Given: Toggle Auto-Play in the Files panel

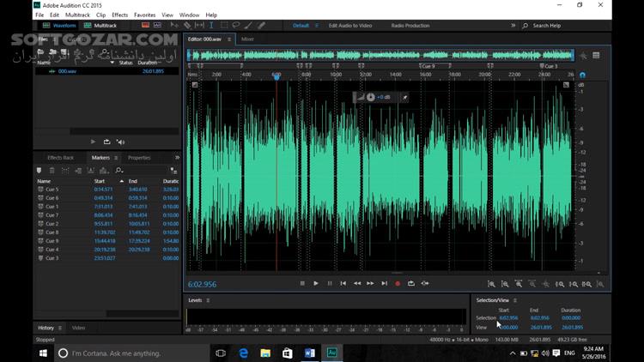Looking at the screenshot, I should point(120,142).
